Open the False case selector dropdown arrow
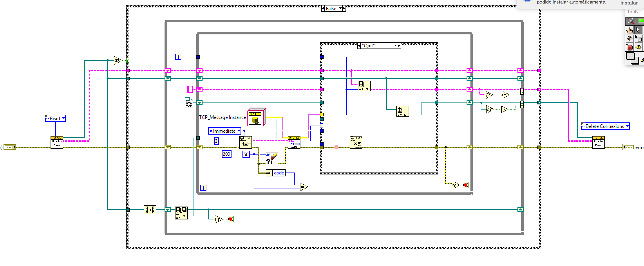The height and width of the screenshot is (266, 644). coord(340,8)
